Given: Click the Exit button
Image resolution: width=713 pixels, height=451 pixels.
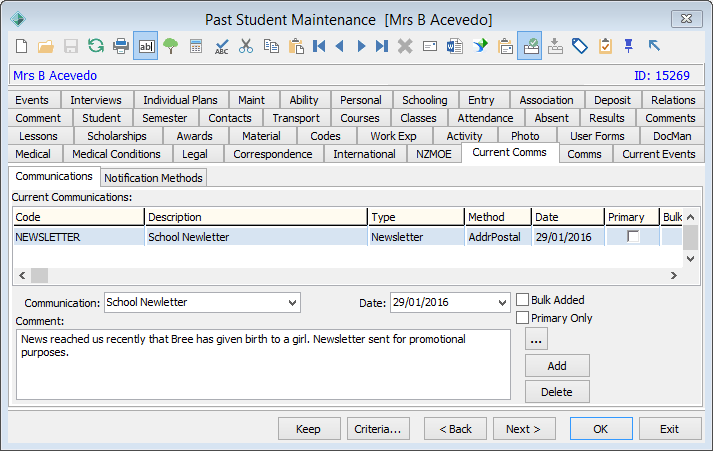Looking at the screenshot, I should pyautogui.click(x=670, y=429).
